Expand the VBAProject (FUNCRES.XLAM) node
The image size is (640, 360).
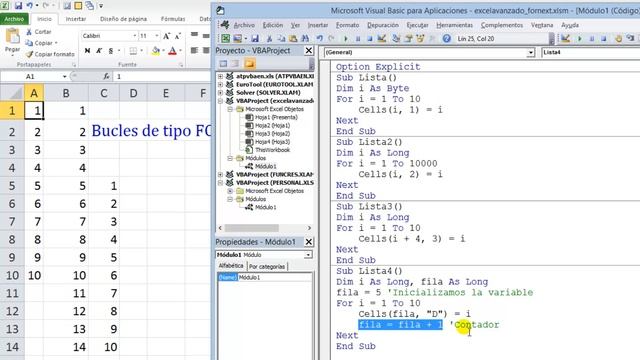220,175
